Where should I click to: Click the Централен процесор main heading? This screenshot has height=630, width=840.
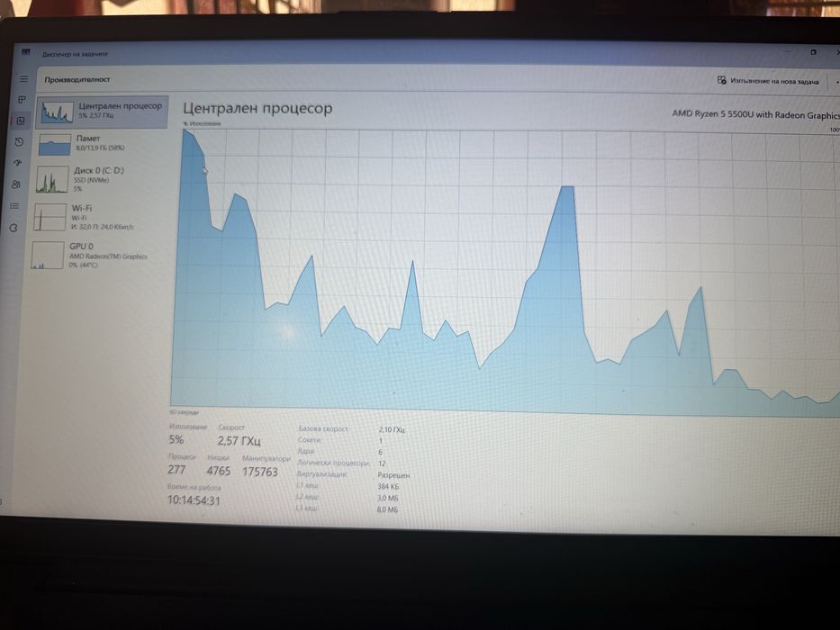[x=257, y=109]
